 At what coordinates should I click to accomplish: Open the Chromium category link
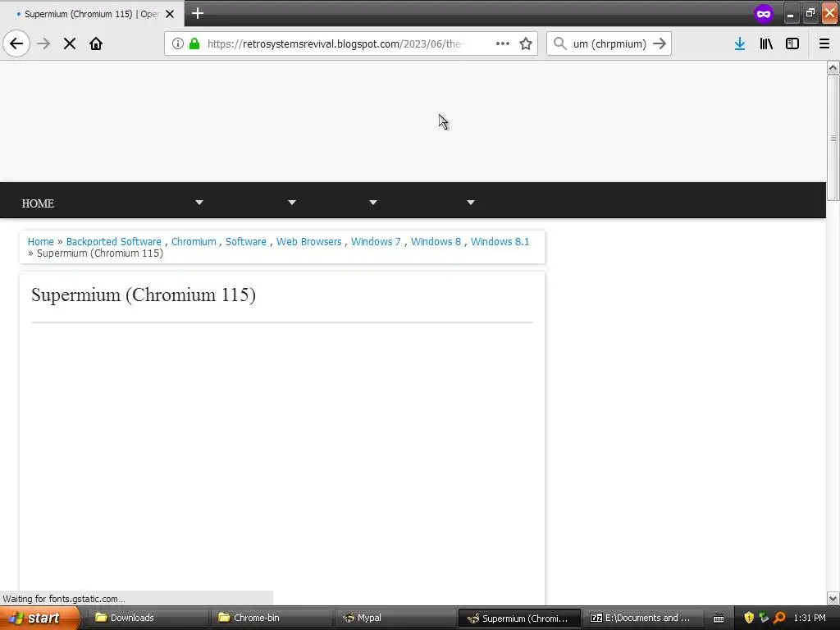click(194, 242)
